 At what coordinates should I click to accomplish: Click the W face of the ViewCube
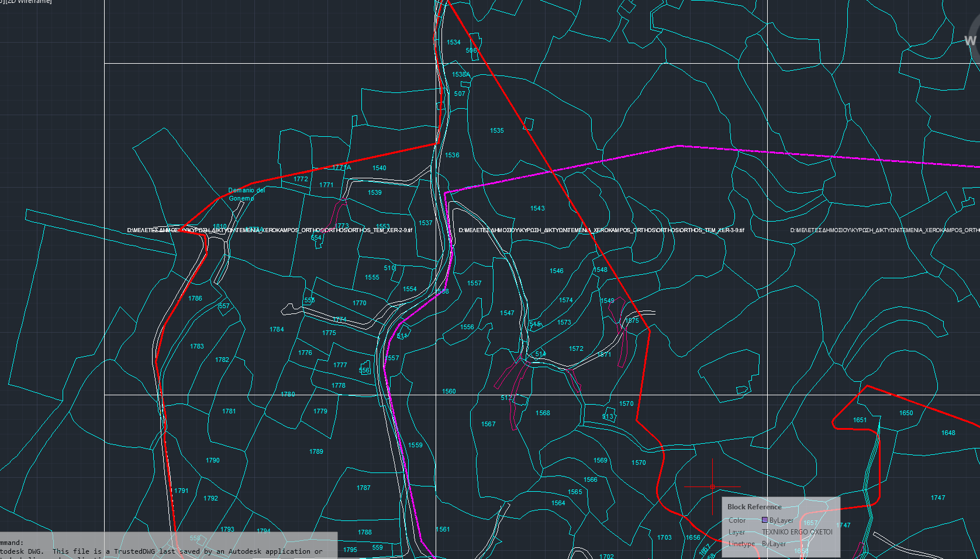tap(971, 40)
